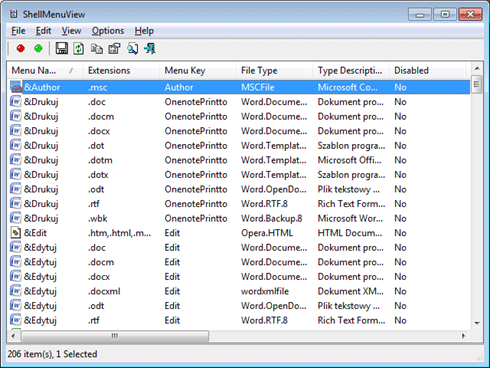Open the Help menu
The width and height of the screenshot is (490, 368).
click(144, 31)
